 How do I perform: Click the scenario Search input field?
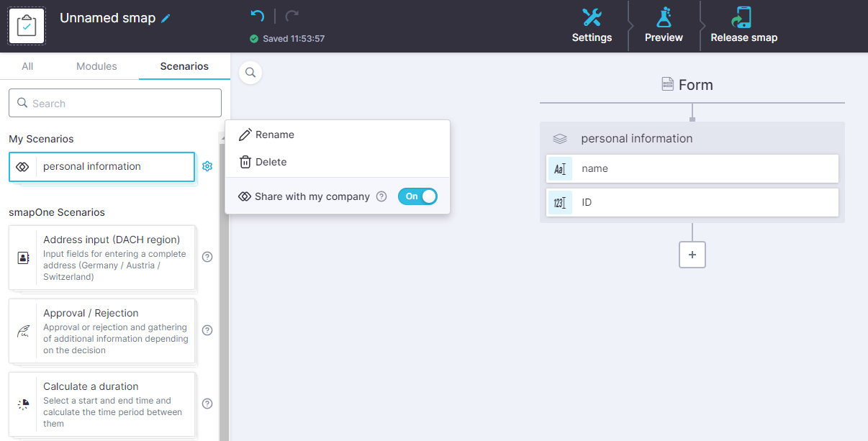114,102
